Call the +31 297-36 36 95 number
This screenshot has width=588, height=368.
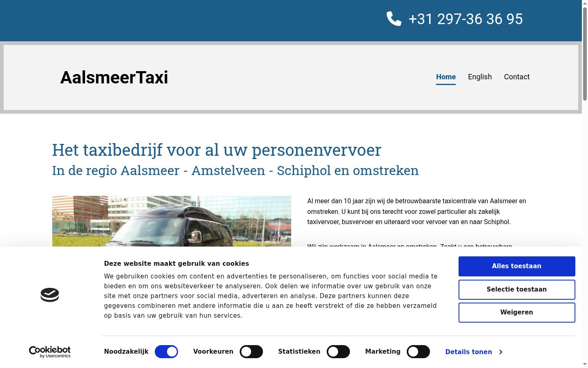(x=465, y=19)
